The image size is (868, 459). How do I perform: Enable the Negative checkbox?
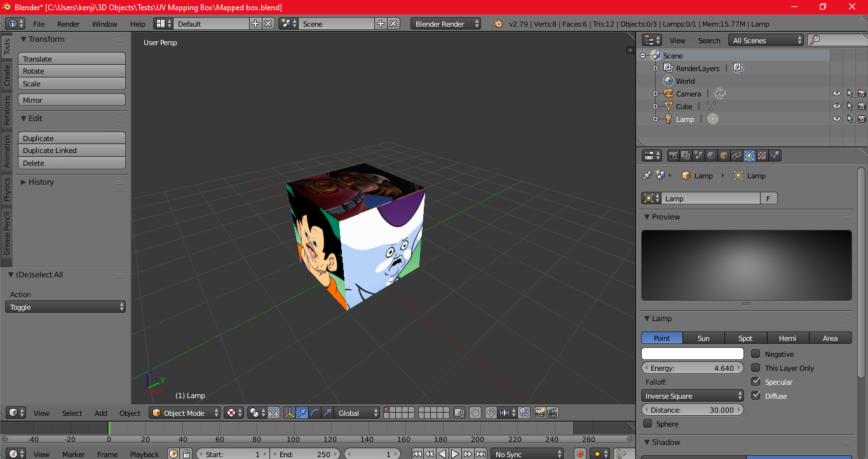756,354
